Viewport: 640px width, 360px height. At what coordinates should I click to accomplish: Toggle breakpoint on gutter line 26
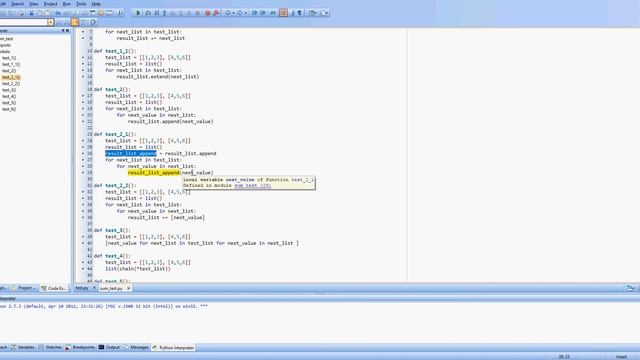(83, 153)
